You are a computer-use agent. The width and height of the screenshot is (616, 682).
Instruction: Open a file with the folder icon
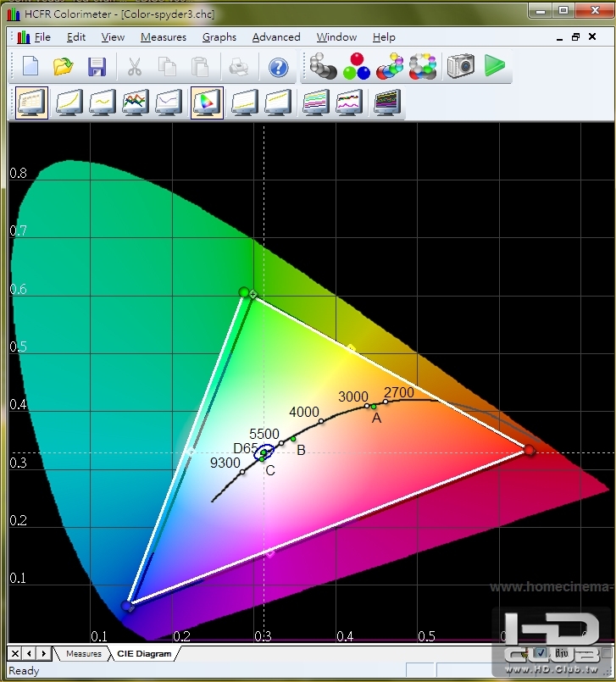tap(64, 67)
